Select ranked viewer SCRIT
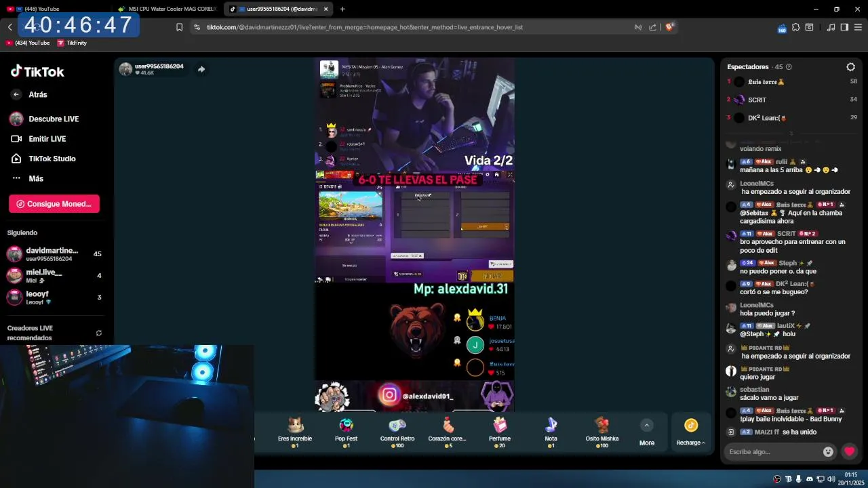868x488 pixels. [791, 100]
